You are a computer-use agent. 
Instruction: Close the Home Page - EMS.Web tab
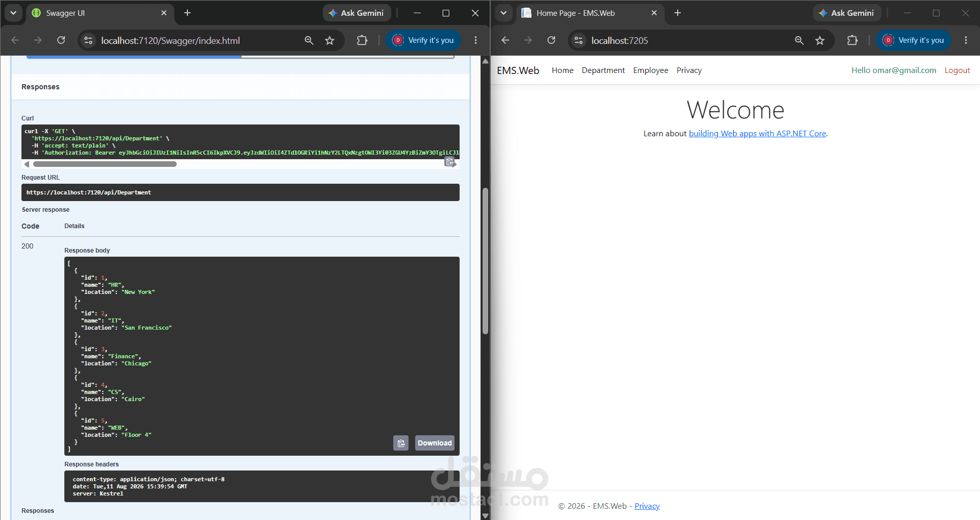point(654,13)
